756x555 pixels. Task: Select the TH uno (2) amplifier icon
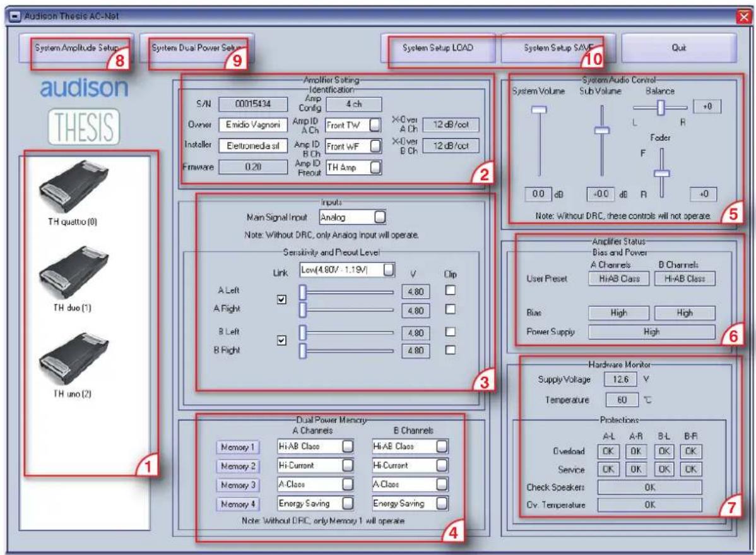(74, 359)
